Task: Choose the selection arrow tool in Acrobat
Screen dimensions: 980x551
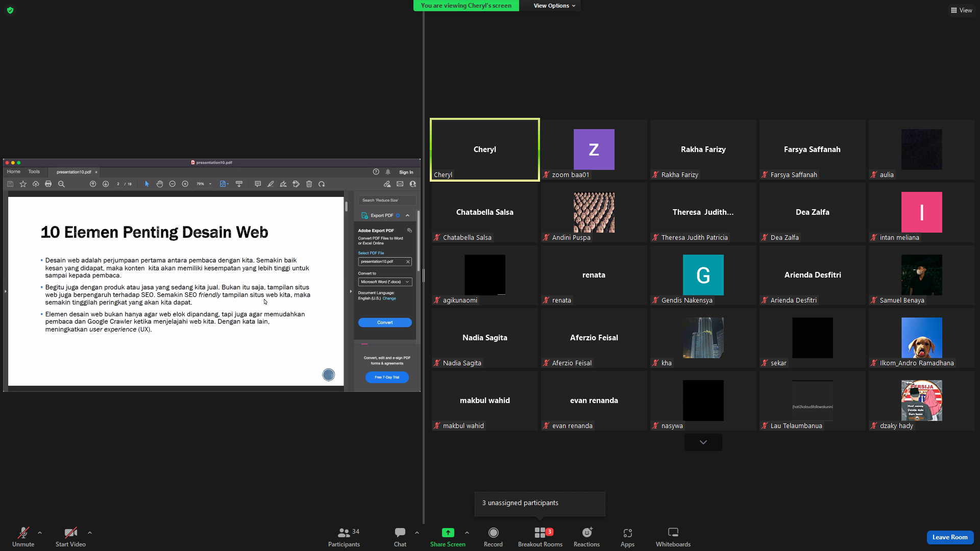Action: [147, 184]
